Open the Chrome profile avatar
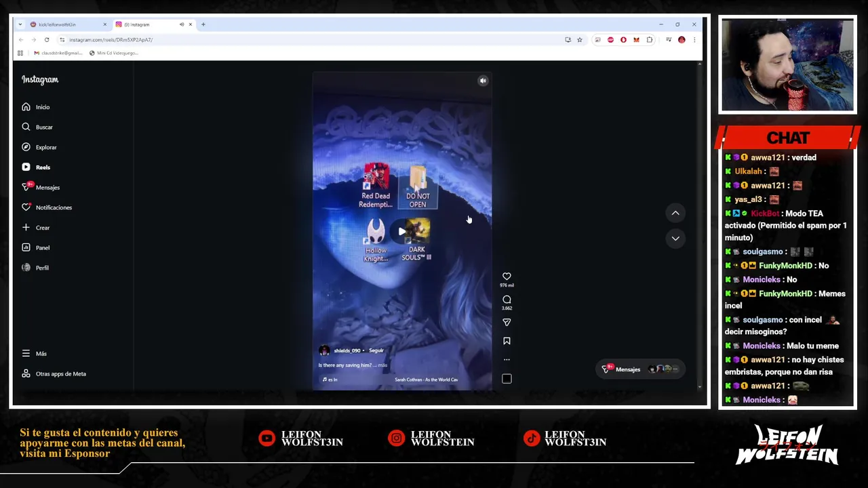 click(x=682, y=40)
